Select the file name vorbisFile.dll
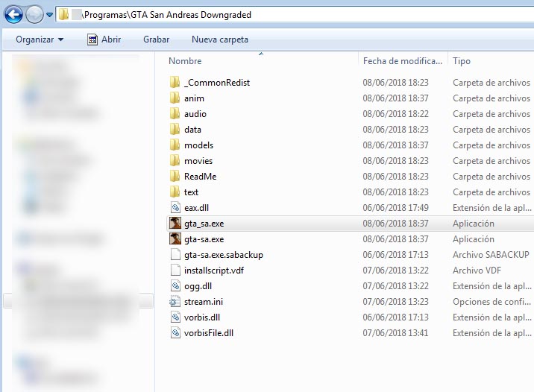The height and width of the screenshot is (392, 534). point(209,333)
